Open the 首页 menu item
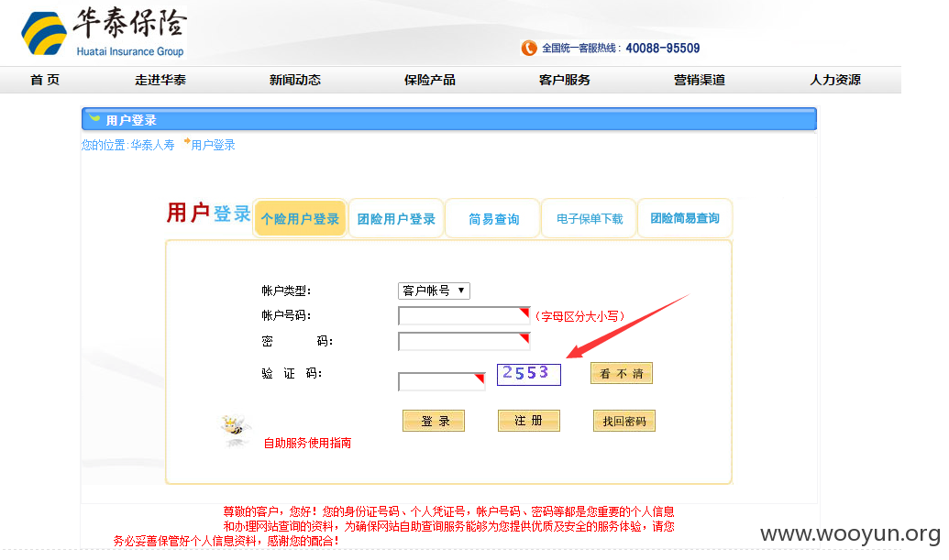This screenshot has width=949, height=560. pyautogui.click(x=45, y=80)
